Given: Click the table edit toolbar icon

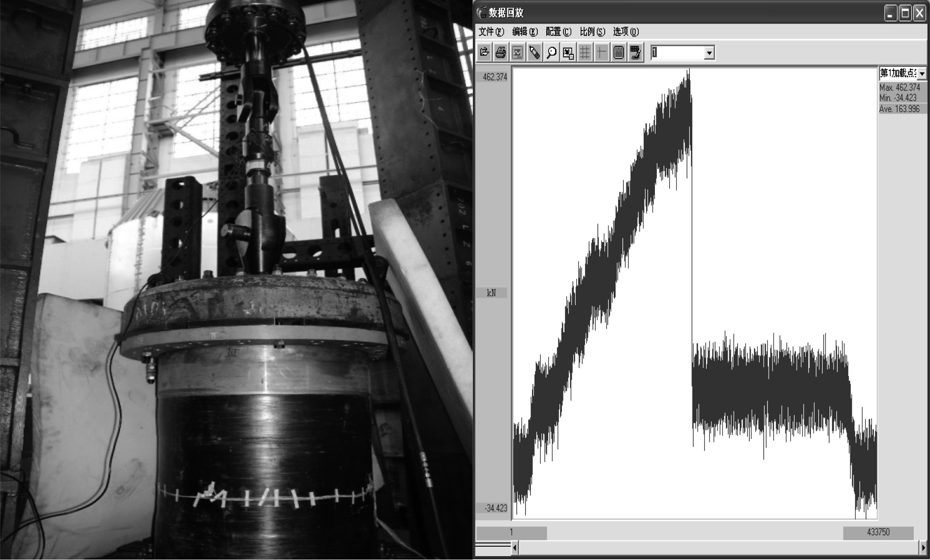Looking at the screenshot, I should click(x=635, y=53).
